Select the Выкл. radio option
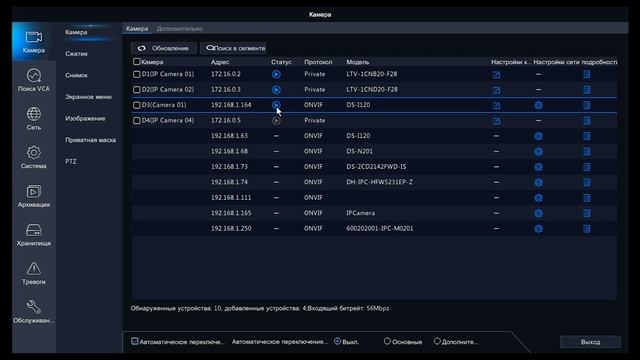The height and width of the screenshot is (360, 640). [338, 341]
